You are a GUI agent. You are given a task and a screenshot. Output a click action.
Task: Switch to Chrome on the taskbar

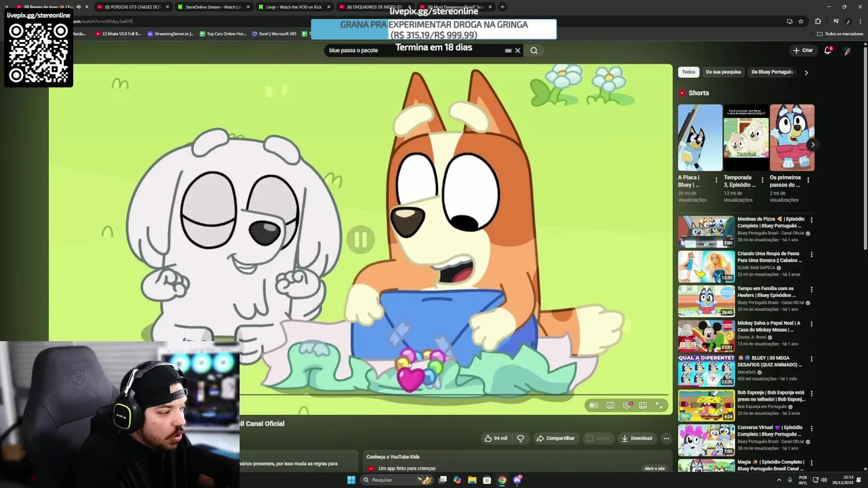[502, 480]
